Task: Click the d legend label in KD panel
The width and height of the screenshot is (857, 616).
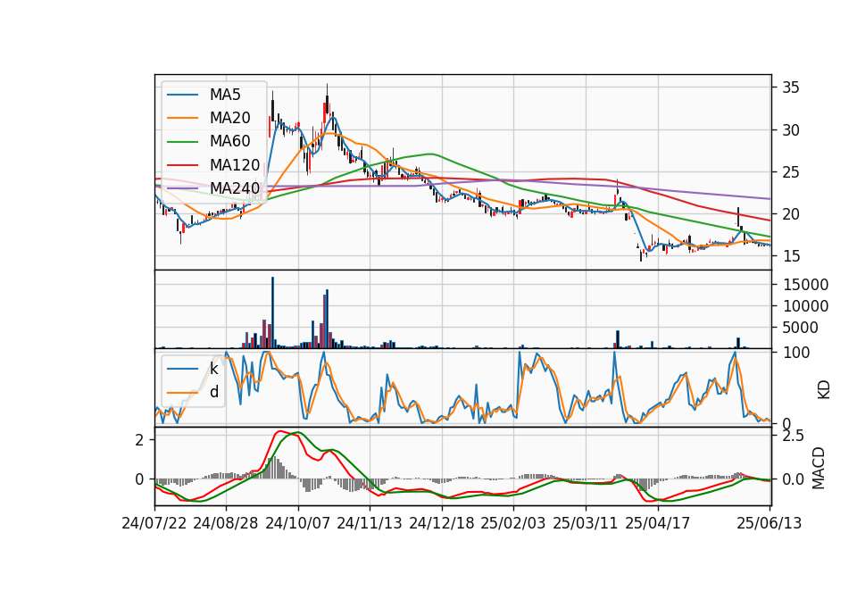Action: coord(214,392)
